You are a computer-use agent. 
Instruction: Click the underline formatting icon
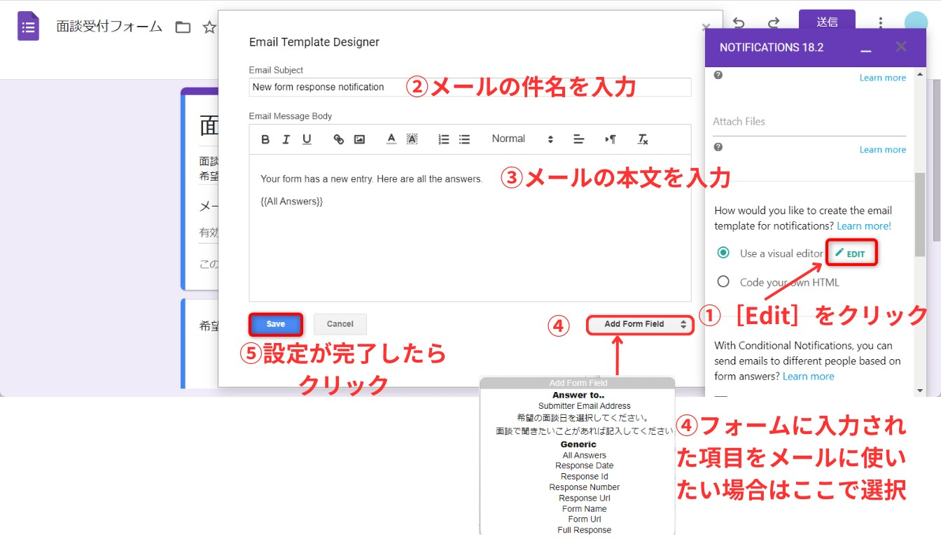307,139
